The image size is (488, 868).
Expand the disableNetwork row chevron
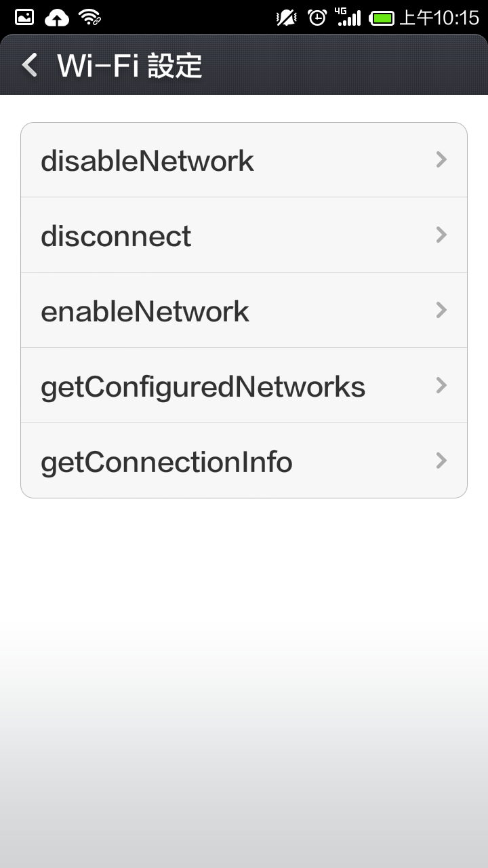click(x=441, y=159)
